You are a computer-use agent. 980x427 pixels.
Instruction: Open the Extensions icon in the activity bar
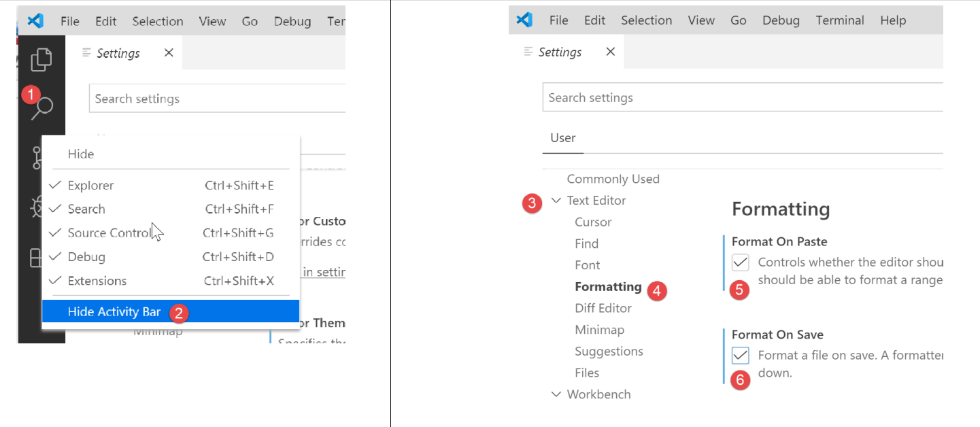(34, 258)
